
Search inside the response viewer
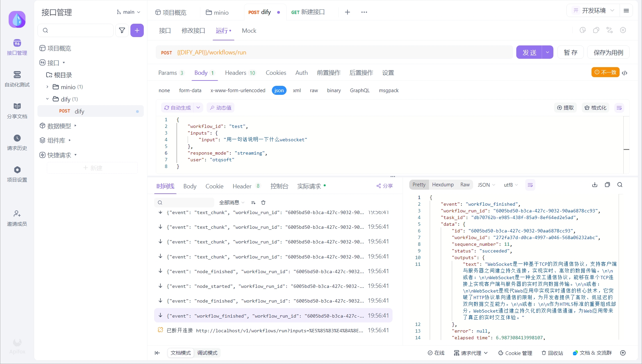[620, 185]
